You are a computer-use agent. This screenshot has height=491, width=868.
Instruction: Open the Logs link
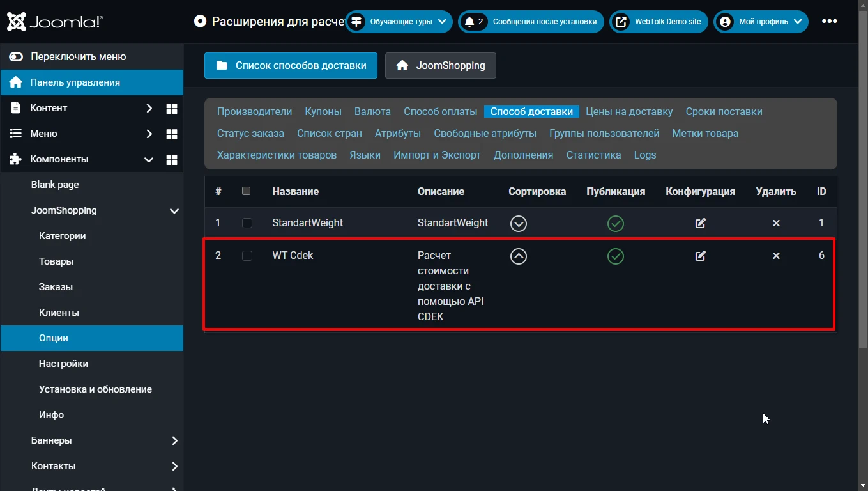(x=645, y=155)
